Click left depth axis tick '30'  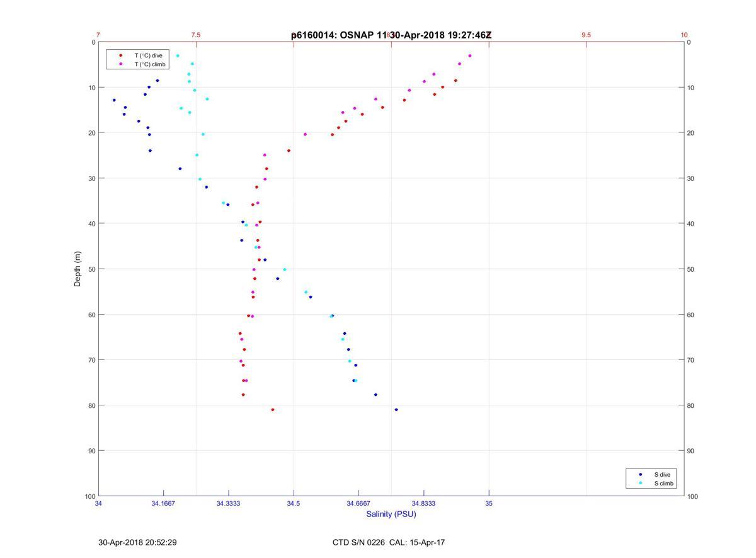click(x=92, y=178)
